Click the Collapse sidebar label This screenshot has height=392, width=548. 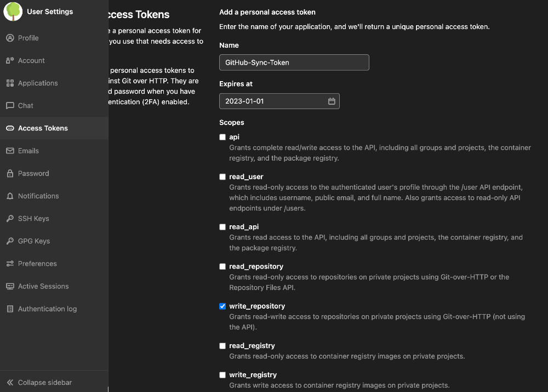point(45,383)
